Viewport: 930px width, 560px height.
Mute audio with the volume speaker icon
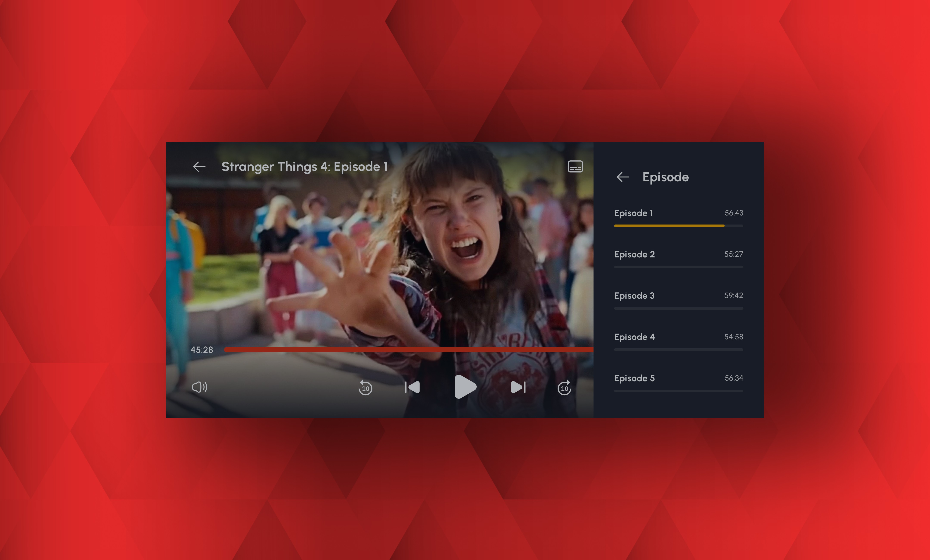(199, 387)
